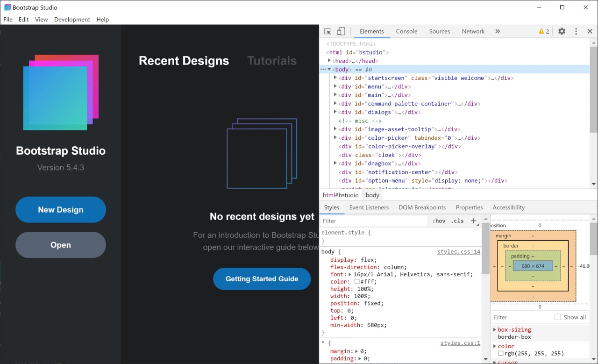Image resolution: width=598 pixels, height=364 pixels.
Task: Expand the color computed property
Action: pyautogui.click(x=495, y=346)
